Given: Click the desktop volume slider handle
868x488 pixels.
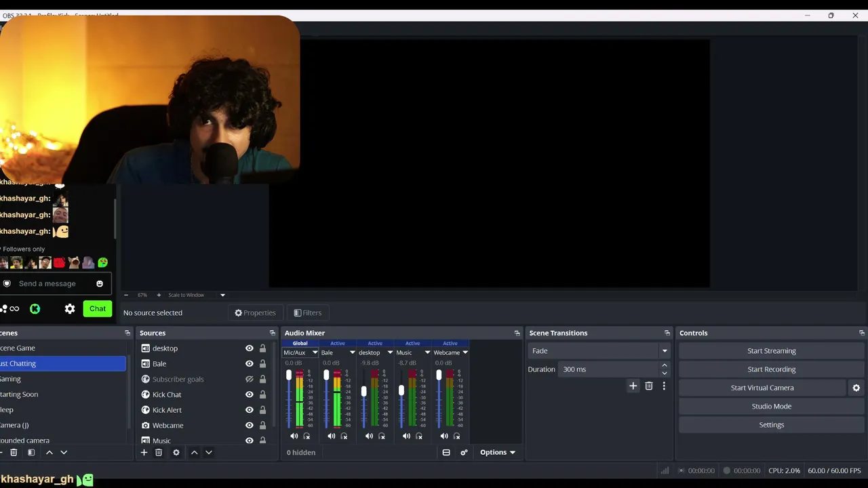Looking at the screenshot, I should point(364,391).
